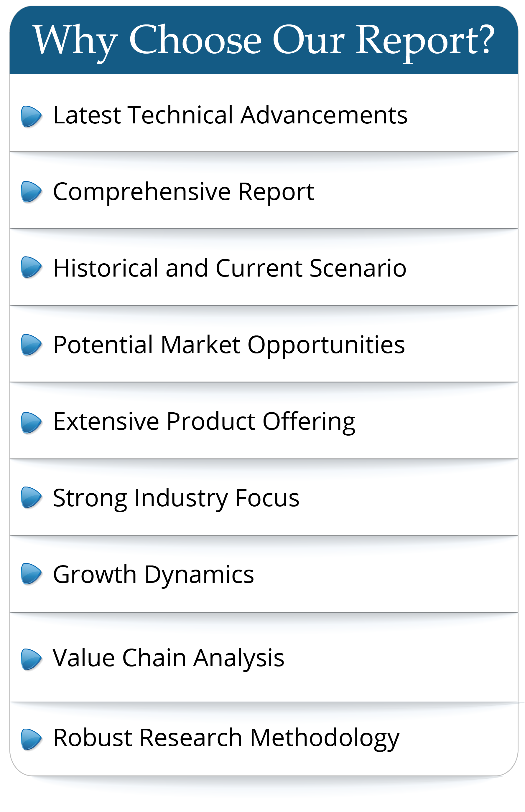Open Extensive Product Offering item
This screenshot has width=525, height=812.
coord(204,422)
